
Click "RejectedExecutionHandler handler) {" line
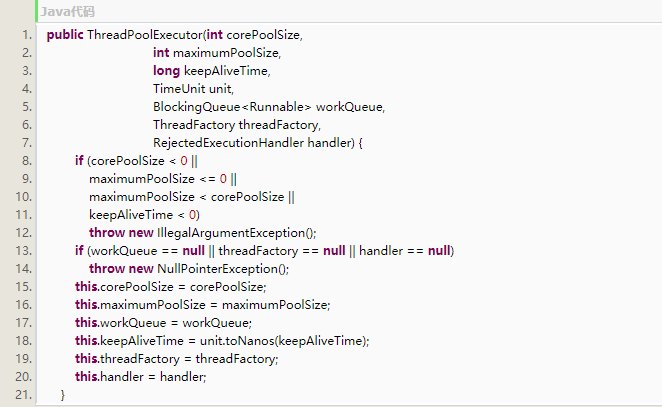(x=258, y=143)
